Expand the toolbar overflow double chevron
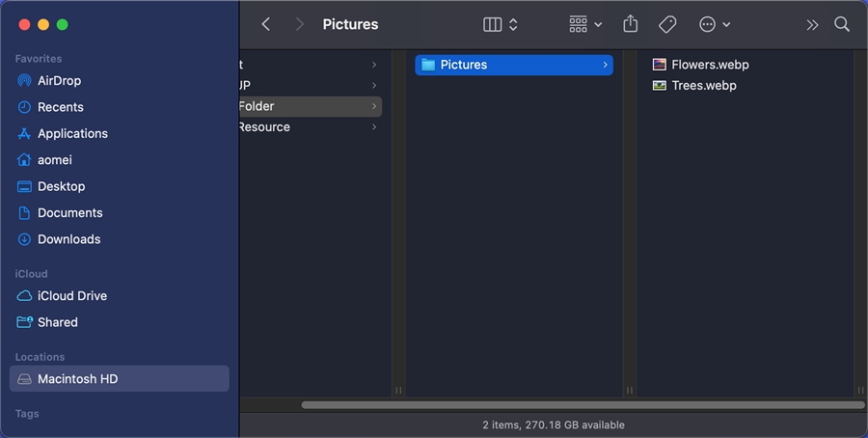The height and width of the screenshot is (438, 868). (x=812, y=24)
